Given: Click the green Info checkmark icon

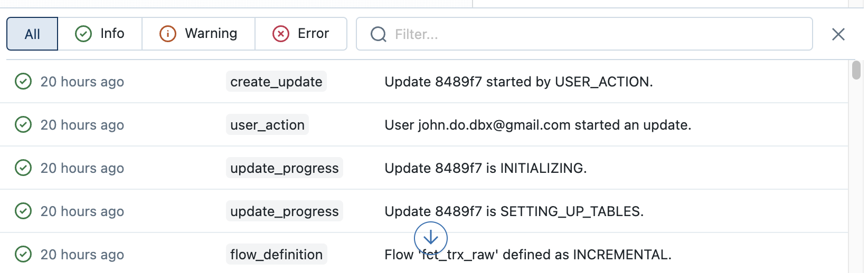Looking at the screenshot, I should 83,34.
